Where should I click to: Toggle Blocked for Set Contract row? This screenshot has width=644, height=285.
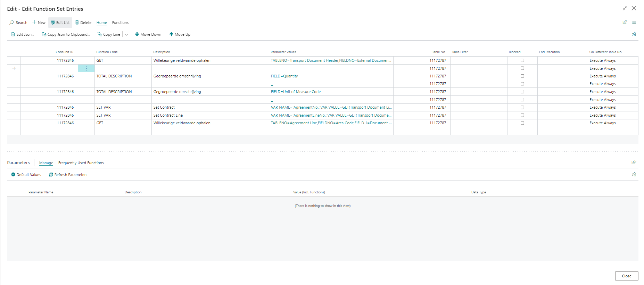(522, 107)
